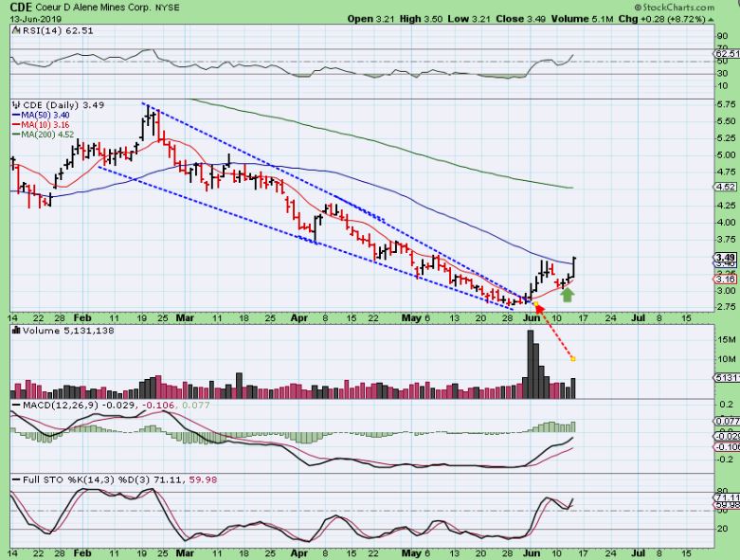This screenshot has width=740, height=560.
Task: Click the 90 label on the RSI axis
Action: click(722, 36)
